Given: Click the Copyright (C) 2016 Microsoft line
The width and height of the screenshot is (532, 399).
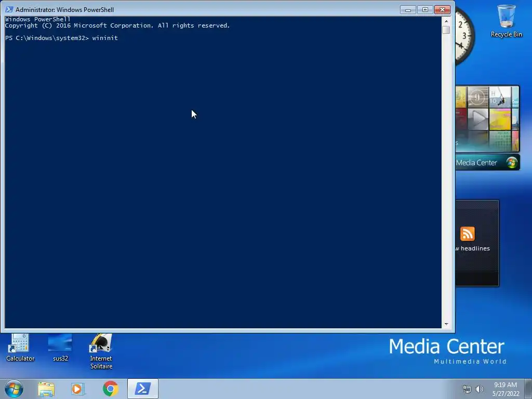Looking at the screenshot, I should [117, 25].
